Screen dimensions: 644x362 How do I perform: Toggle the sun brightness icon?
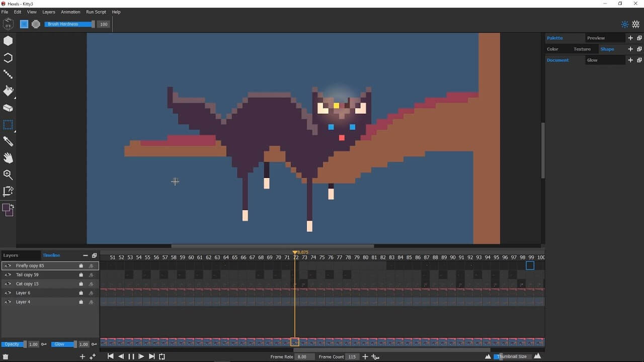625,24
